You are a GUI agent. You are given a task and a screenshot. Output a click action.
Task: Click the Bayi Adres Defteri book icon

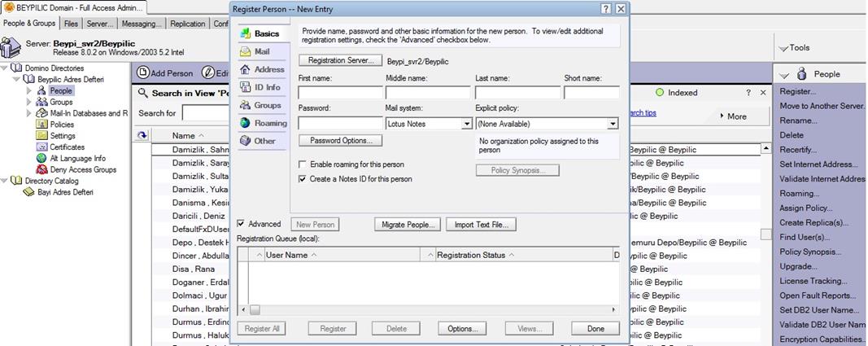pyautogui.click(x=28, y=192)
